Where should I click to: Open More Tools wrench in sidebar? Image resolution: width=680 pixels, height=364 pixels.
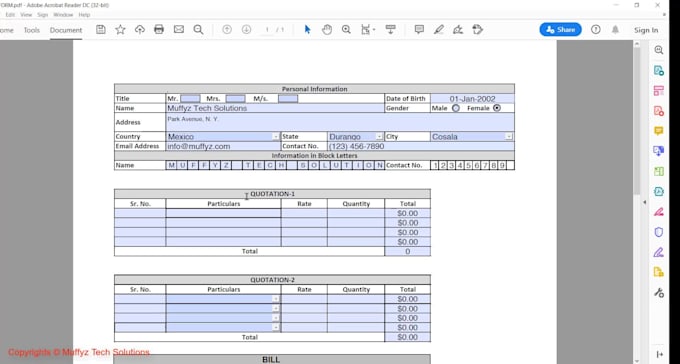658,292
